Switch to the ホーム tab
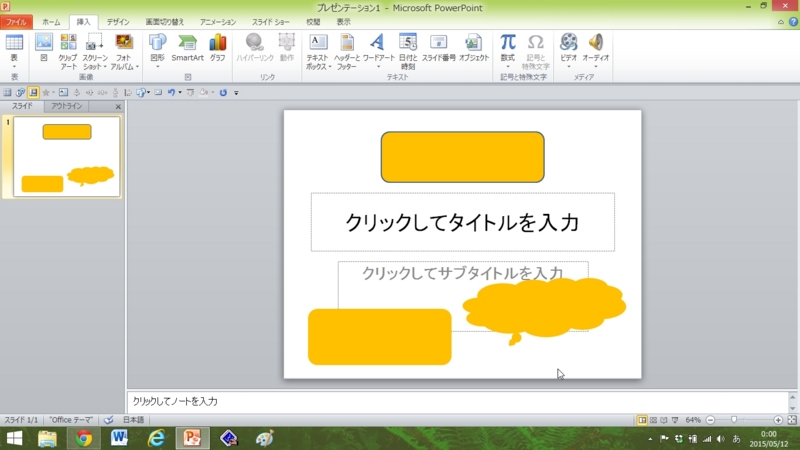 51,22
